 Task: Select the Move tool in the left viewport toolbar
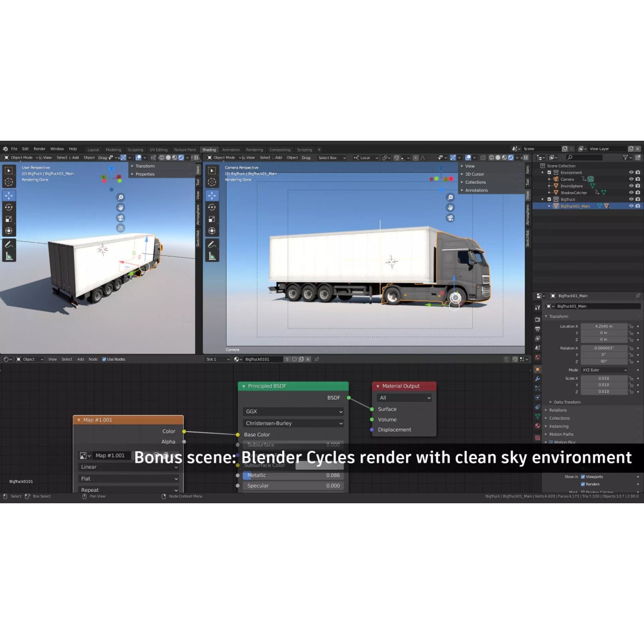pos(8,196)
